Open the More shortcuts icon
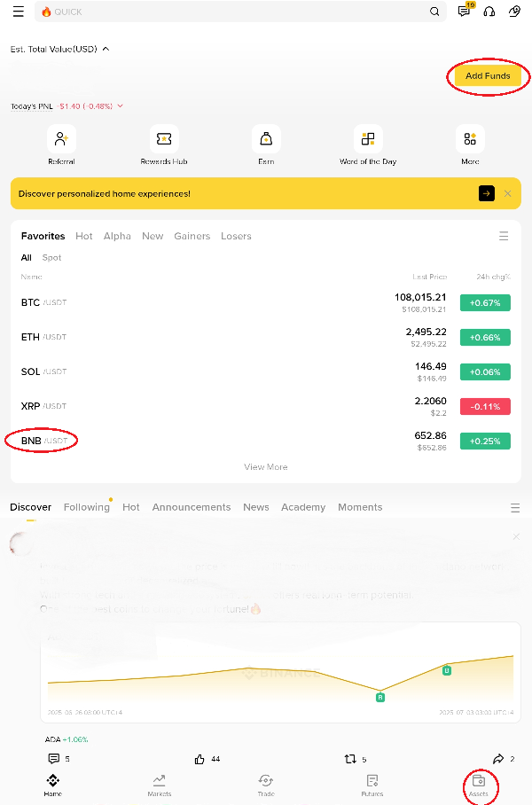The height and width of the screenshot is (805, 532). (x=470, y=138)
